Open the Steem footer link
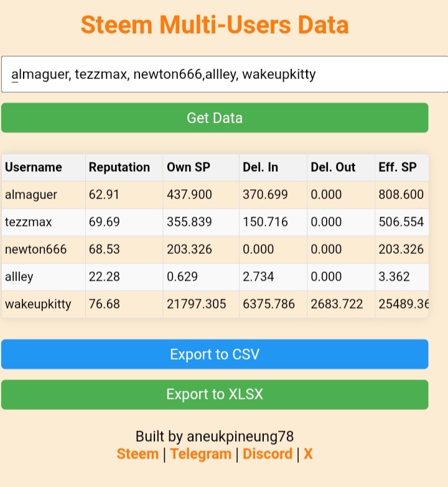The image size is (448, 487). (x=138, y=454)
